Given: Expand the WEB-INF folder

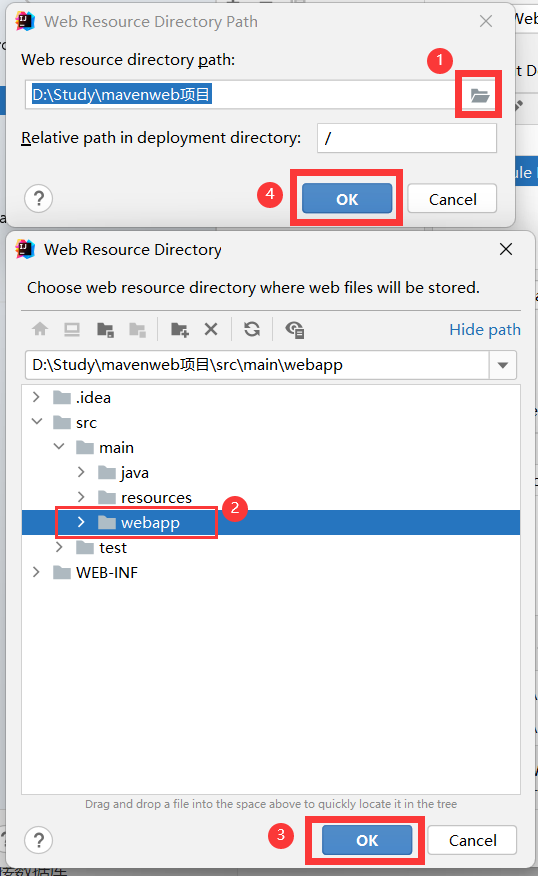Looking at the screenshot, I should pyautogui.click(x=36, y=572).
